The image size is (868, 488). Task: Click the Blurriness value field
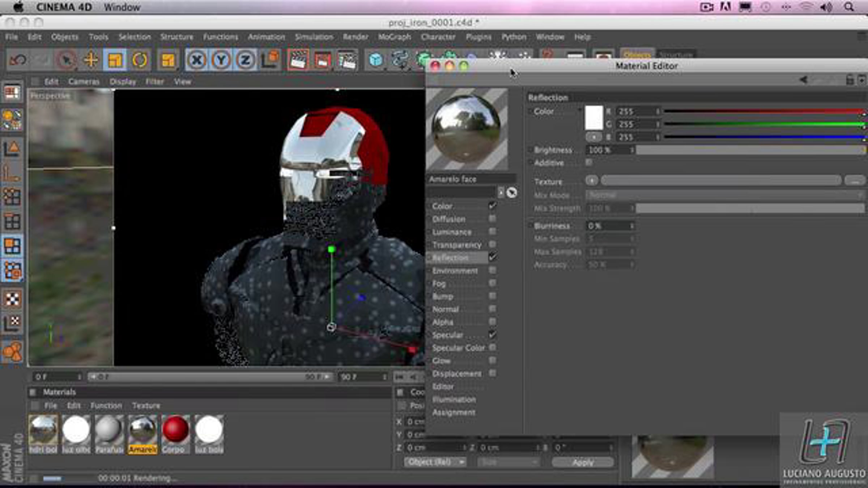click(x=610, y=226)
